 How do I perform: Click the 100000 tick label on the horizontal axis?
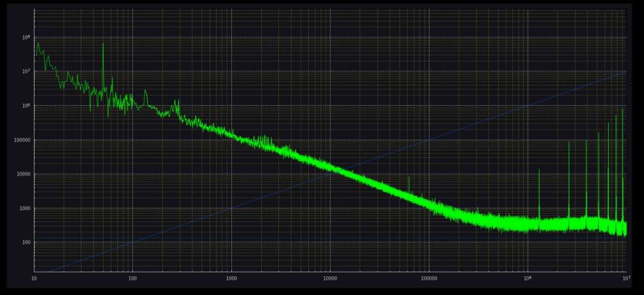[x=429, y=278]
